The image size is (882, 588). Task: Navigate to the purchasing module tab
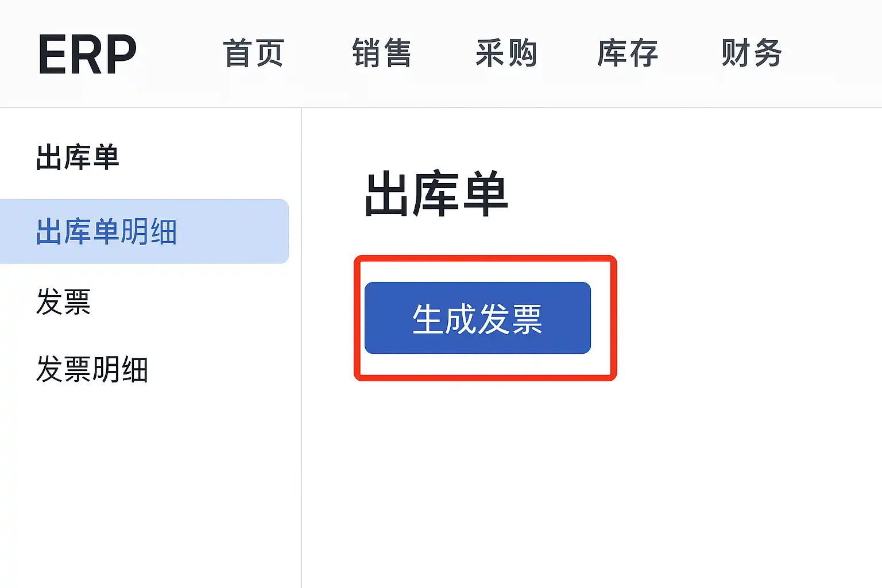[x=506, y=53]
